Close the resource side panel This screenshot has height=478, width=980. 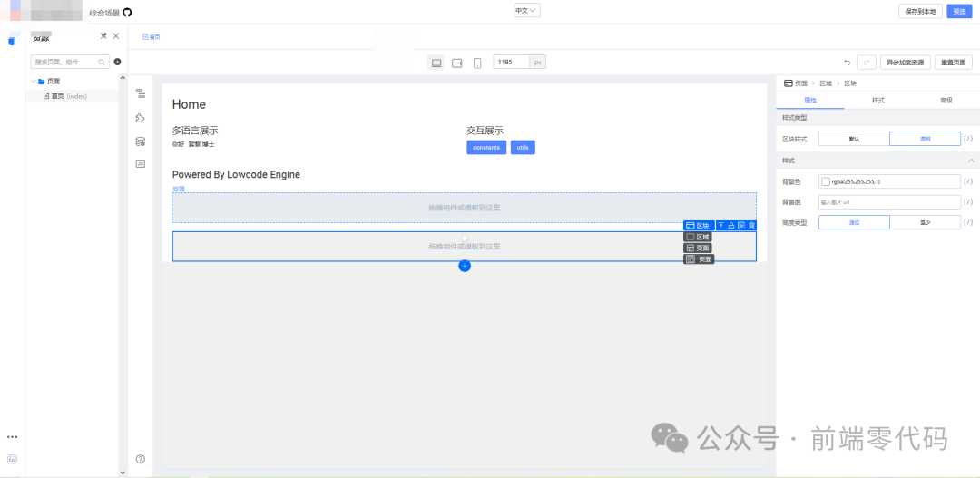click(115, 36)
